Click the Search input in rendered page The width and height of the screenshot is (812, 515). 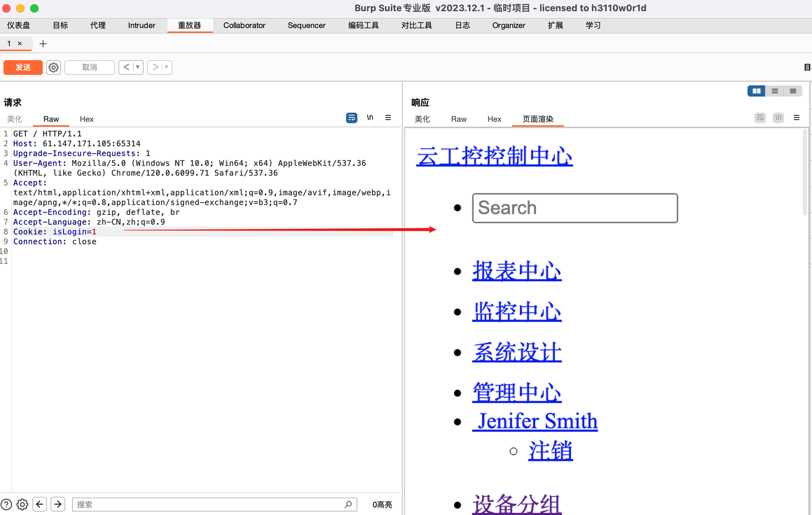click(x=575, y=208)
